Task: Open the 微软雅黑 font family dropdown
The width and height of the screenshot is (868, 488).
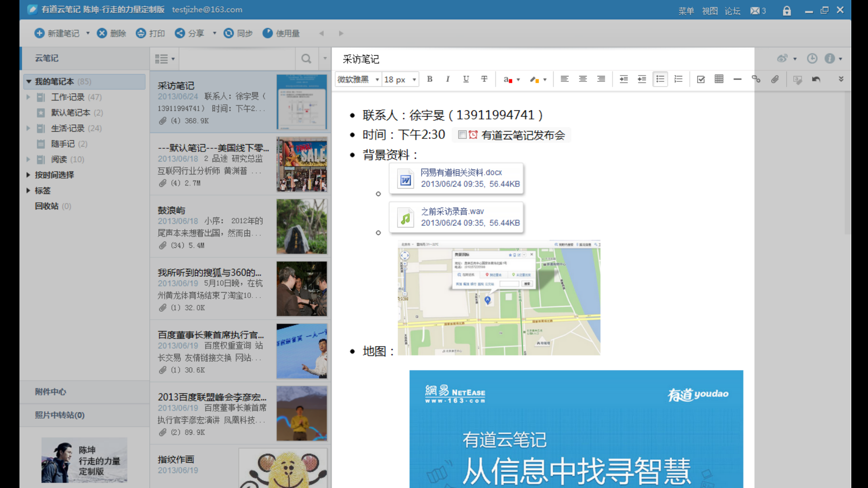Action: 357,79
